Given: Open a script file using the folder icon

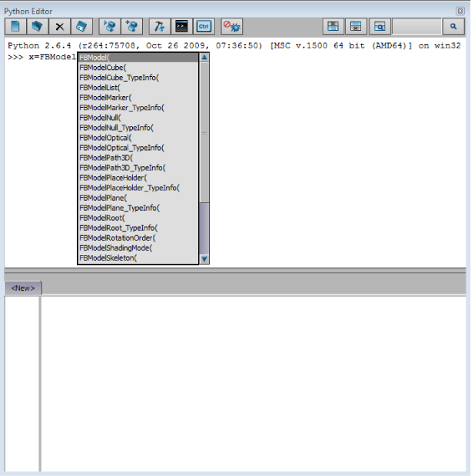Looking at the screenshot, I should click(x=38, y=26).
